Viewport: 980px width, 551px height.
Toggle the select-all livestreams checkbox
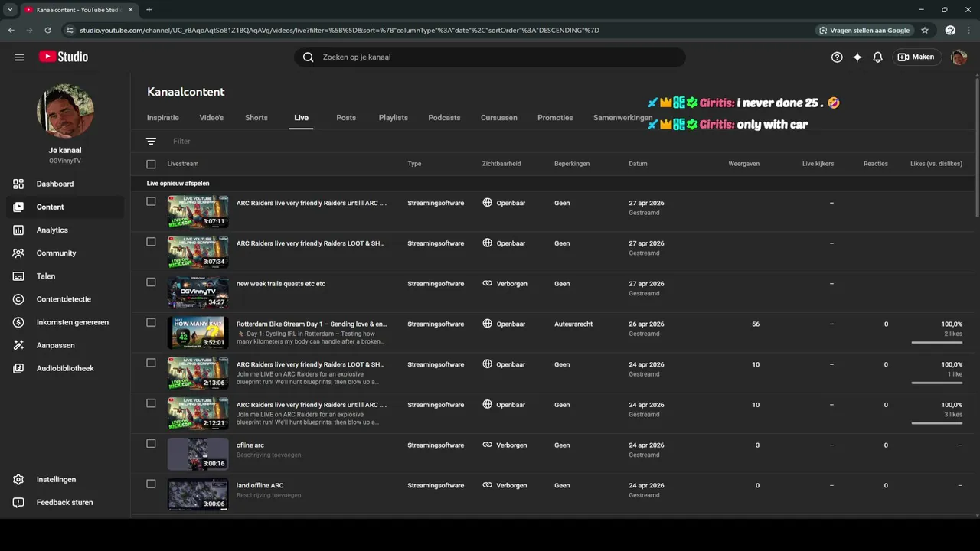[151, 164]
